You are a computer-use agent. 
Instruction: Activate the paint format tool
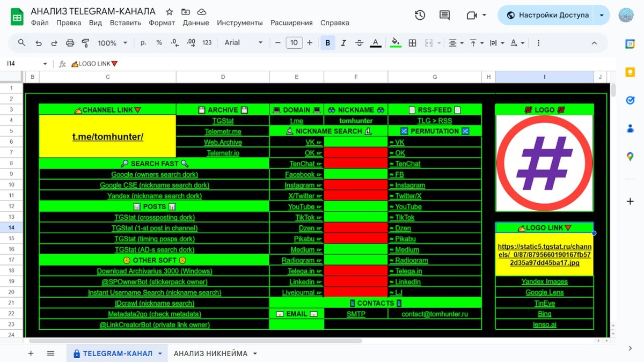85,43
